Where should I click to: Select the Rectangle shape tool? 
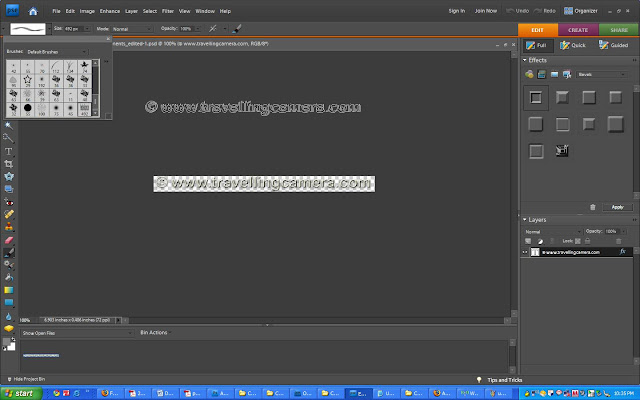pyautogui.click(x=9, y=302)
